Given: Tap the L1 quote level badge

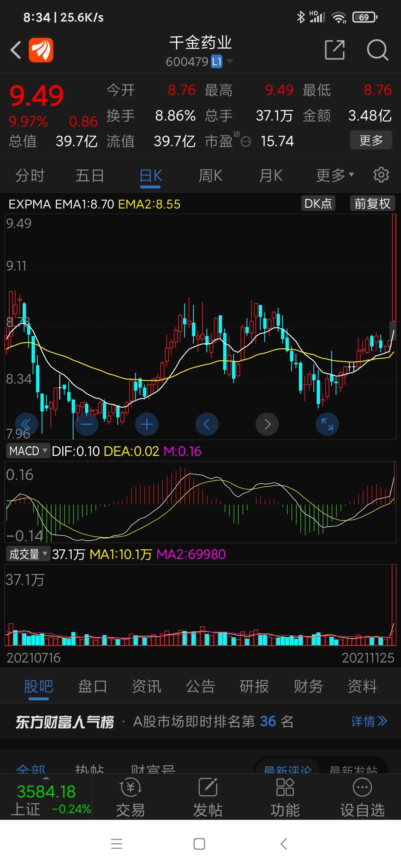Looking at the screenshot, I should click(x=217, y=62).
